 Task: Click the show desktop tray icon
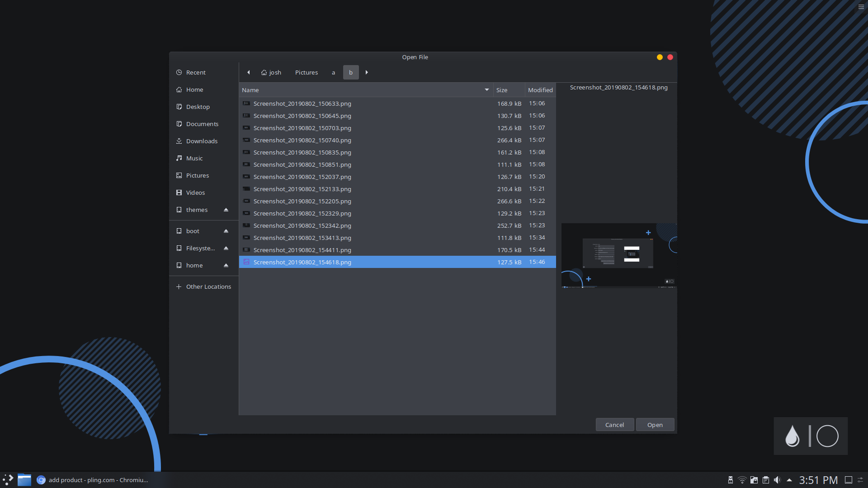point(849,480)
